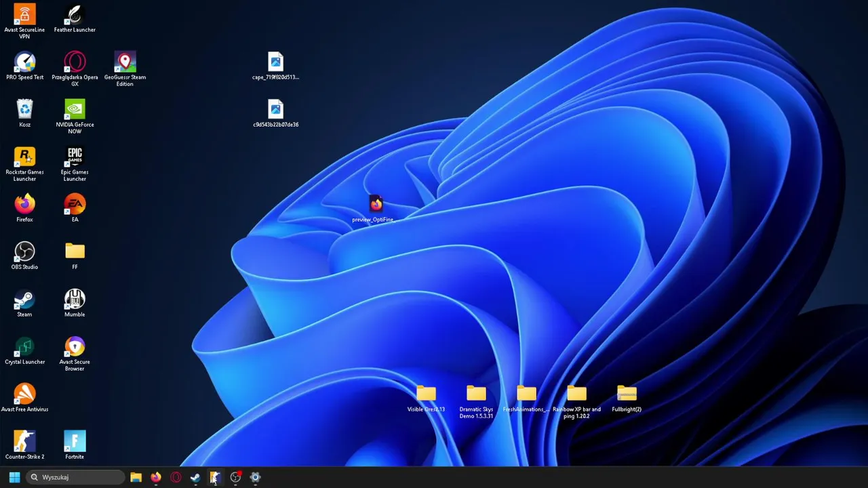Switch to OBS Studio in taskbar
Image resolution: width=868 pixels, height=488 pixels.
(x=235, y=477)
